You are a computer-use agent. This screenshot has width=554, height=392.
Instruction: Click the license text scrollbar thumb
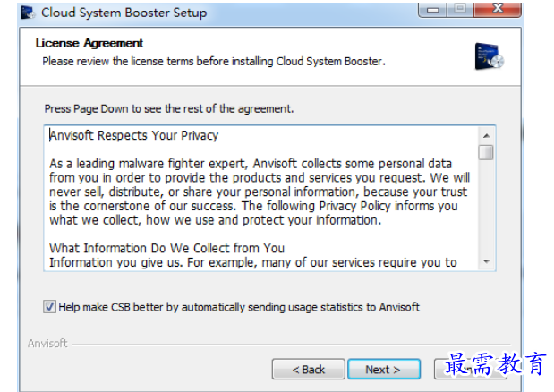pyautogui.click(x=486, y=152)
